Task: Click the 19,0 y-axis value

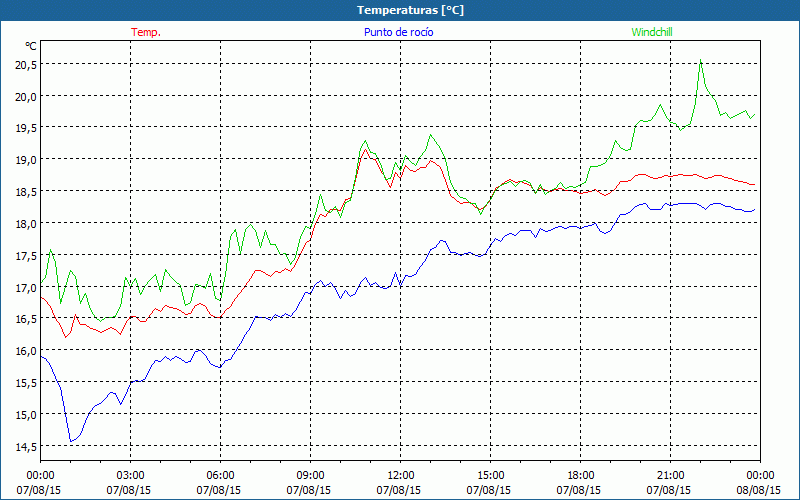Action: click(x=26, y=160)
